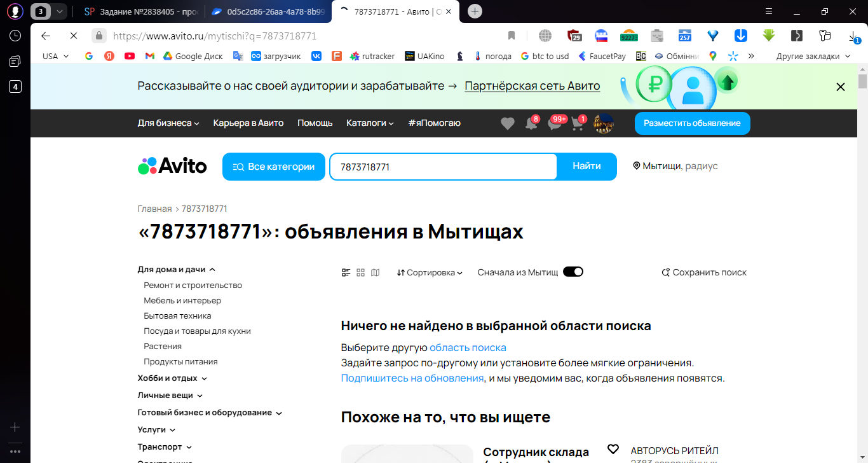The height and width of the screenshot is (463, 868).
Task: Click область поиска link
Action: coord(468,347)
